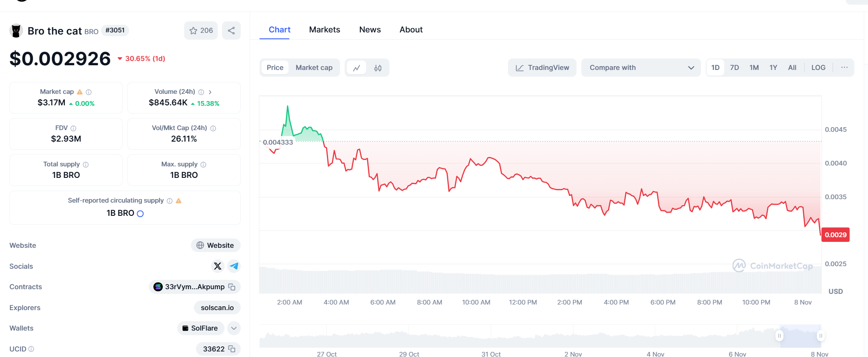Viewport: 868px width, 357px height.
Task: Open the News tab
Action: point(370,30)
